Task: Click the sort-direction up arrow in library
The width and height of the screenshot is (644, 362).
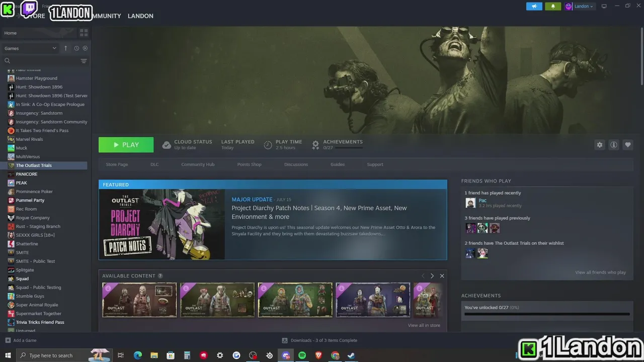Action: click(x=65, y=48)
